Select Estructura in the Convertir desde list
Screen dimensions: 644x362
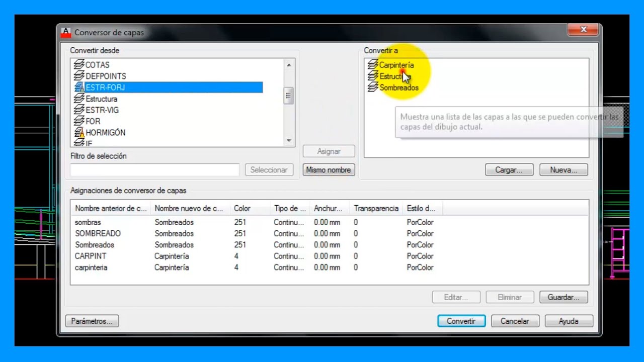coord(101,99)
